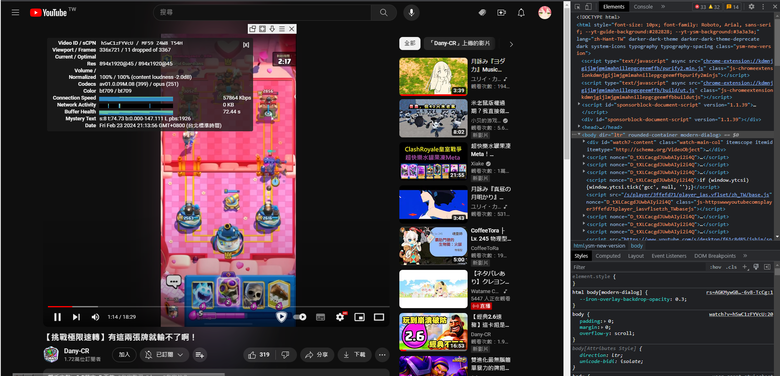
Task: Start voice search with the microphone
Action: tap(411, 12)
